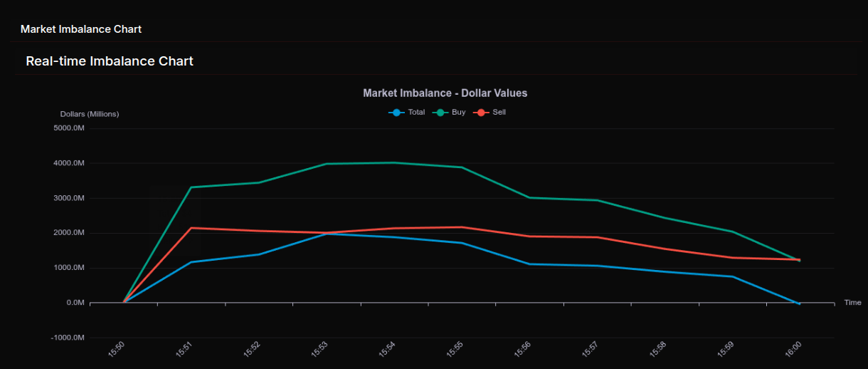The height and width of the screenshot is (369, 868).
Task: Click the 0.0M y-axis value
Action: click(76, 303)
